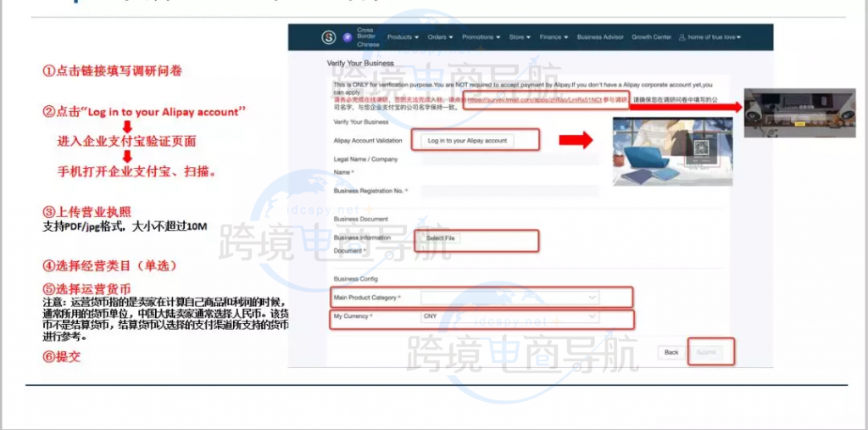This screenshot has height=430, width=868.
Task: Click the Shopee S logo icon
Action: [329, 37]
